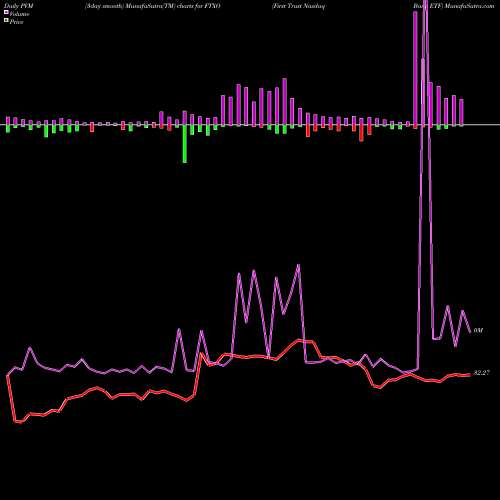The width and height of the screenshot is (500, 500).
Task: Click the '(First Trust Nasdaq' header text
Action: point(298,6)
